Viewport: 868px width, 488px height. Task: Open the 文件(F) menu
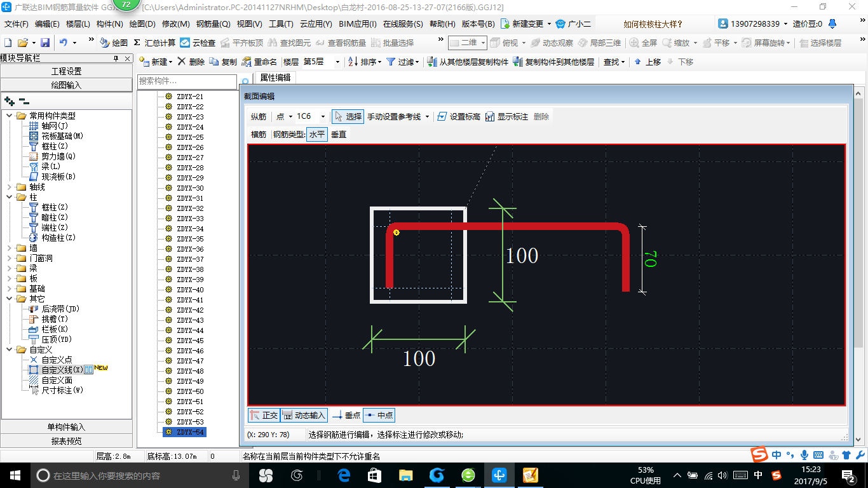[17, 24]
